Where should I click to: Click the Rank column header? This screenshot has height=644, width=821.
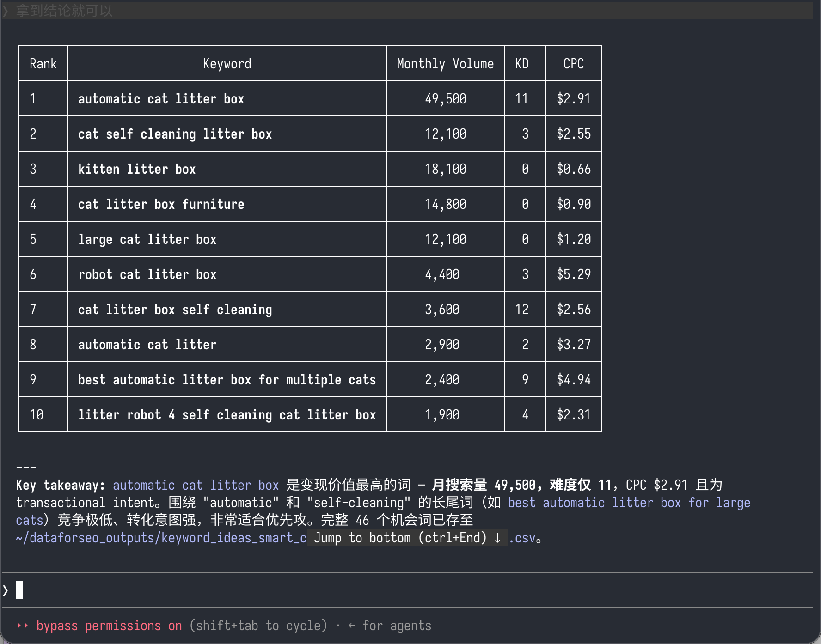point(43,64)
